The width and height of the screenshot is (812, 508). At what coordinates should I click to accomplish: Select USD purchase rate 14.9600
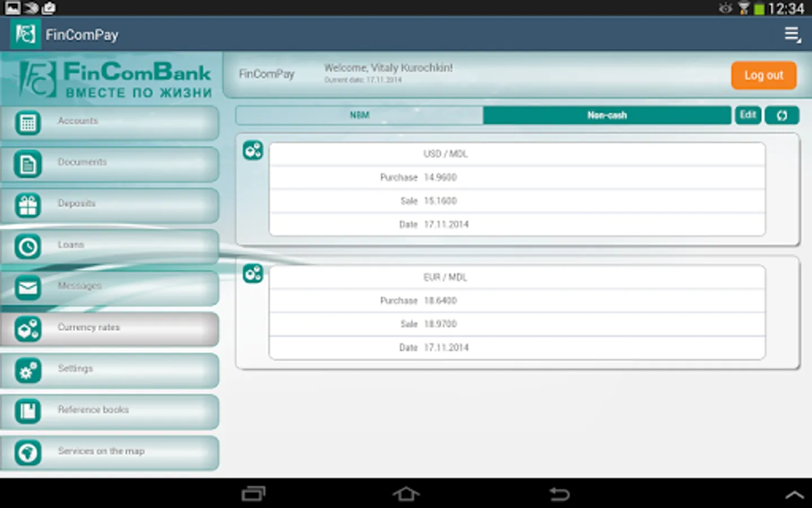(x=440, y=177)
